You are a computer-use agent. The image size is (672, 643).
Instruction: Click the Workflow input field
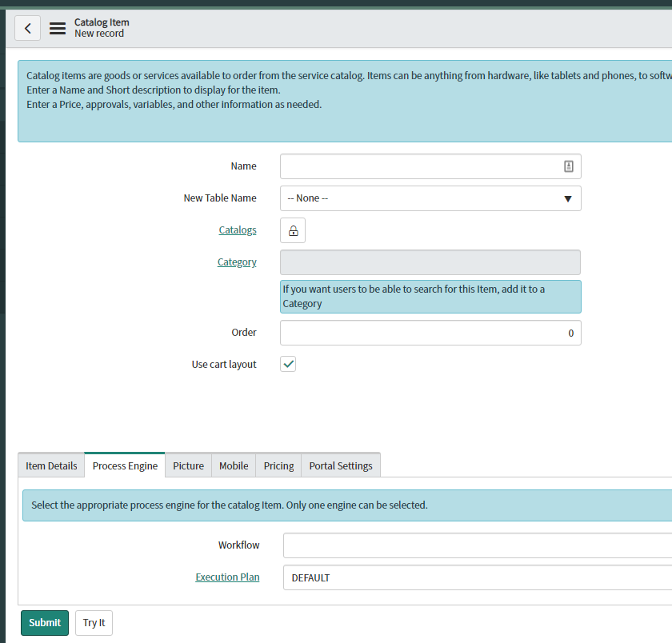477,545
